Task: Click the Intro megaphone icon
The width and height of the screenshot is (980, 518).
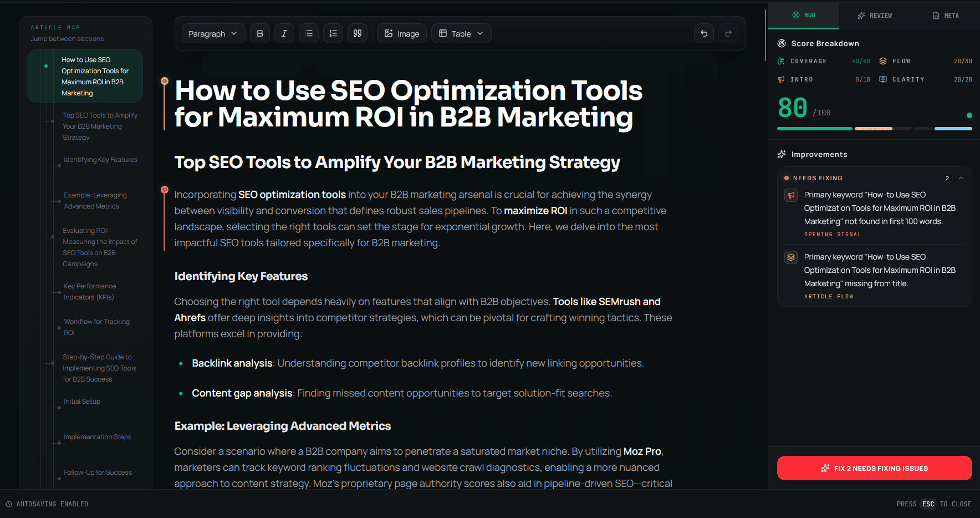Action: (781, 79)
